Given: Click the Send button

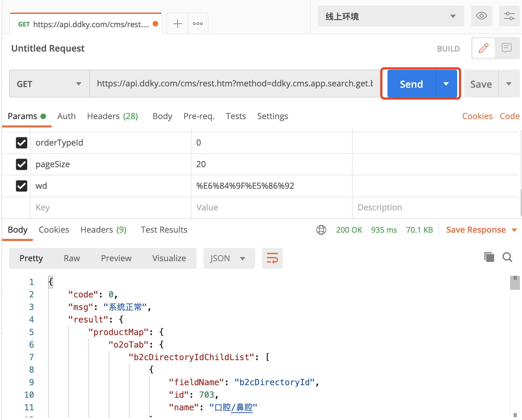Looking at the screenshot, I should click(412, 84).
